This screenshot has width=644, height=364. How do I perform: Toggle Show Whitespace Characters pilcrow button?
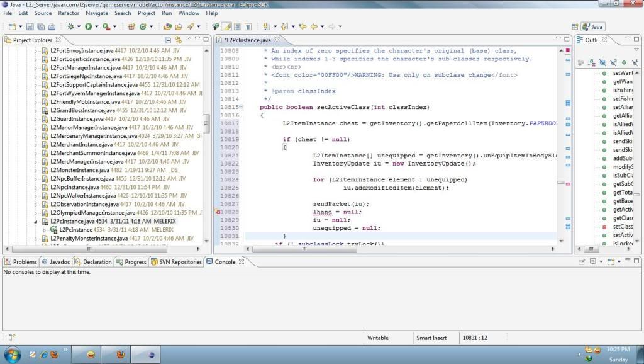pos(248,26)
